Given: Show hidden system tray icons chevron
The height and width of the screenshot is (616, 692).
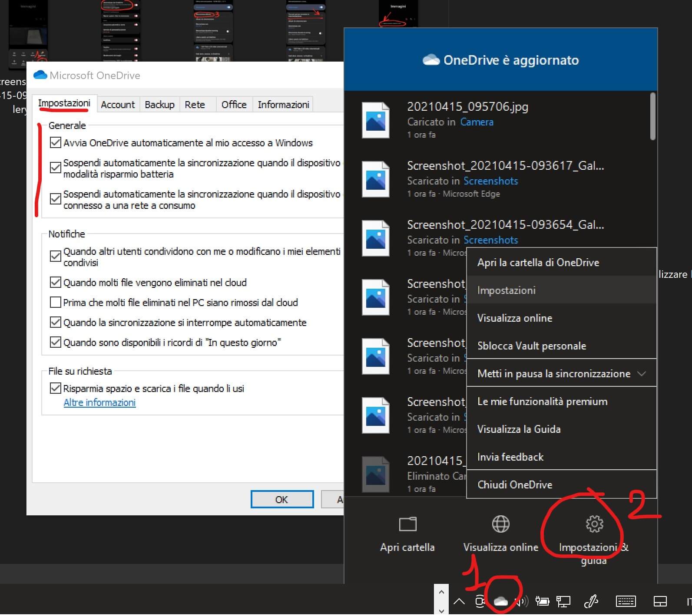Looking at the screenshot, I should click(459, 601).
